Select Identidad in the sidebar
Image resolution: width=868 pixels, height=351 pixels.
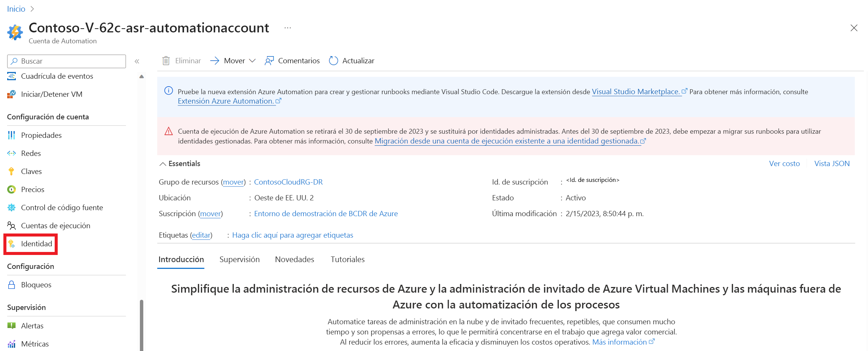pos(36,244)
